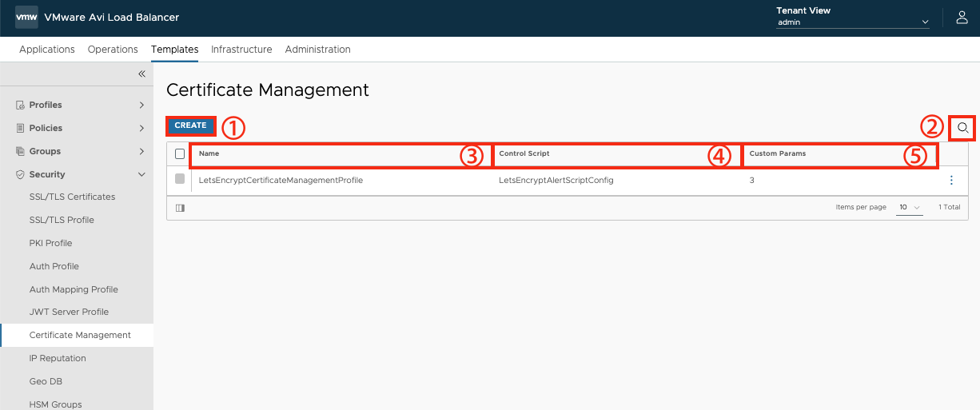
Task: Click the VMware Avi Load Balancer title
Action: coord(112,18)
